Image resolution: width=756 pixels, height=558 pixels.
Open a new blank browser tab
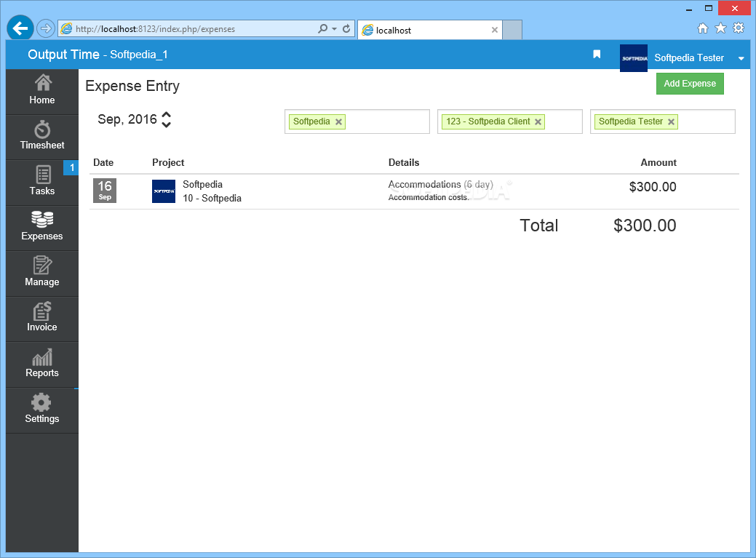(x=512, y=30)
